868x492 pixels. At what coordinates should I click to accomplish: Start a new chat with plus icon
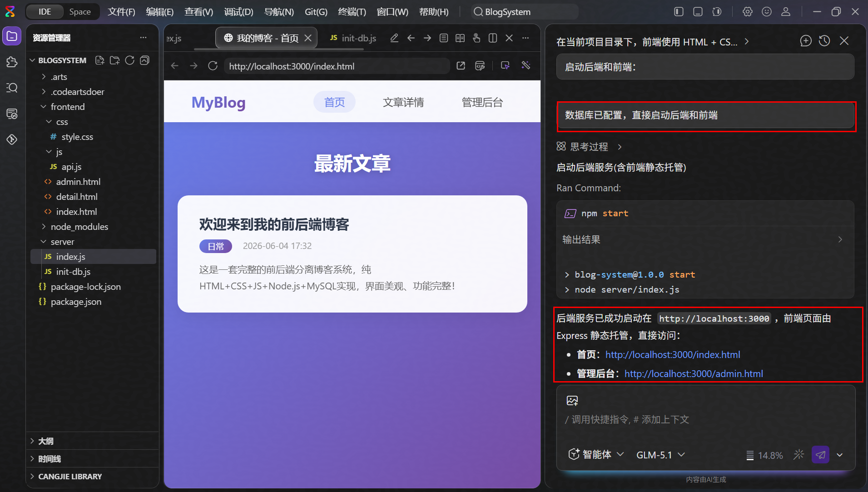[806, 41]
